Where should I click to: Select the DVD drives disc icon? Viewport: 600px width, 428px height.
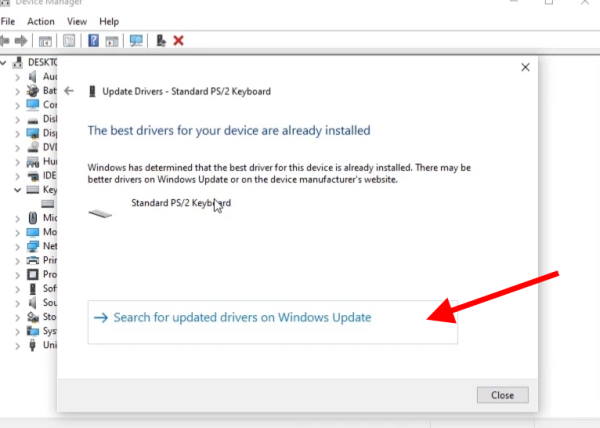(33, 147)
